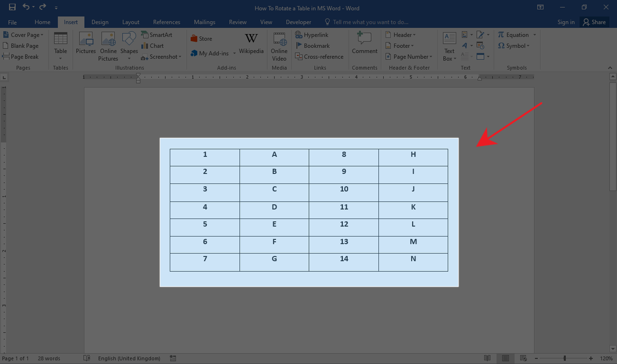
Task: Open the View tab
Action: pos(266,22)
